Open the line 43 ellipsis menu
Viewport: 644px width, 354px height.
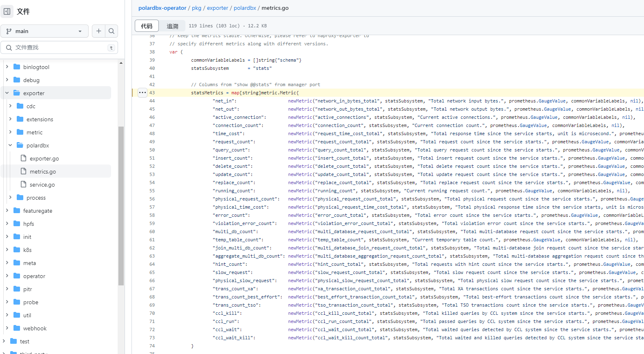[x=142, y=93]
